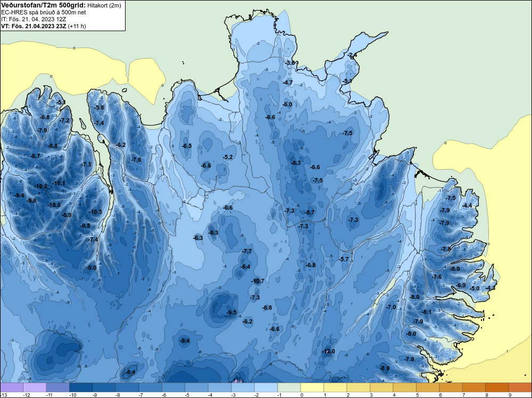532x398 pixels.
Task: Click the -3.6 temperature label
Action: (290, 63)
